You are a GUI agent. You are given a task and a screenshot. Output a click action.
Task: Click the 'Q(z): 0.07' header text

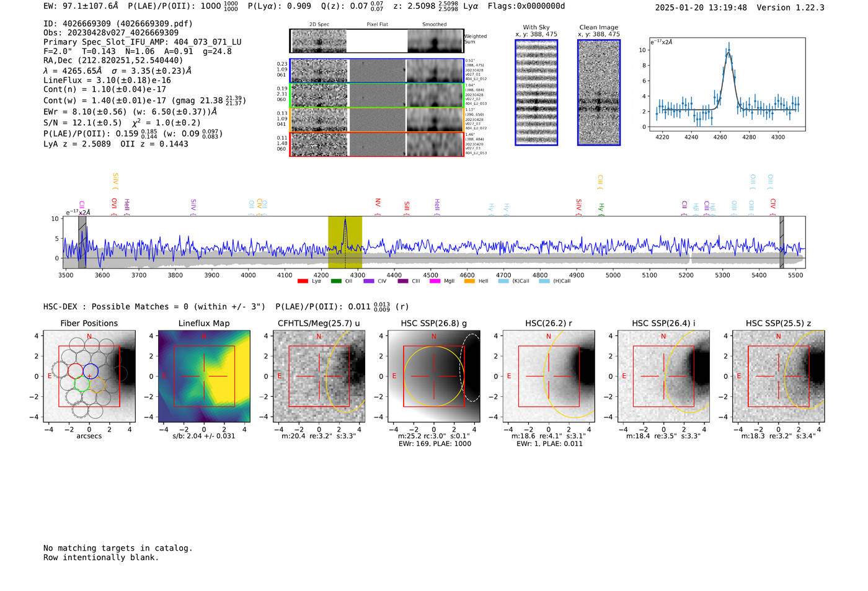(x=352, y=6)
